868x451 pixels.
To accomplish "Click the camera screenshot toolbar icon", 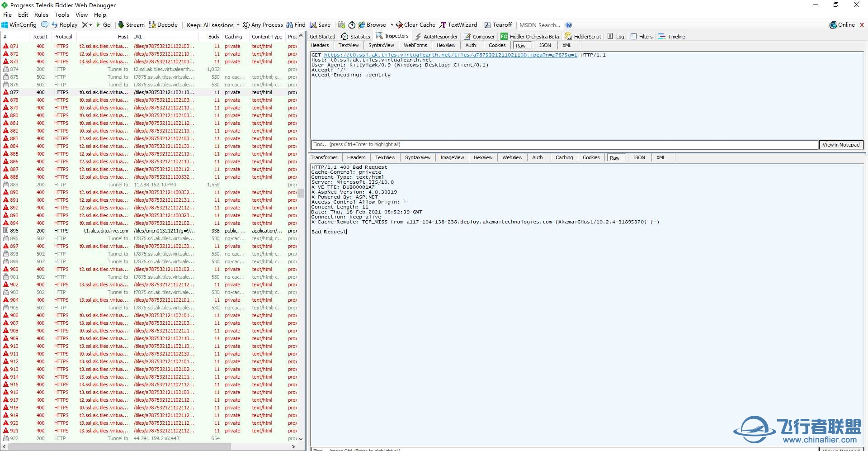I will pos(341,25).
